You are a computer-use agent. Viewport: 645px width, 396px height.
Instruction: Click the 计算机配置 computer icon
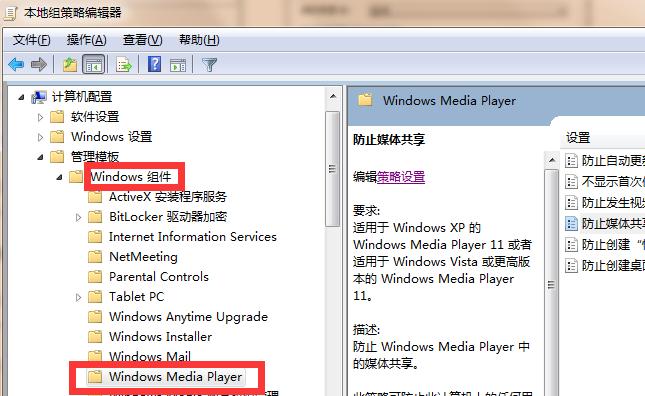(39, 97)
